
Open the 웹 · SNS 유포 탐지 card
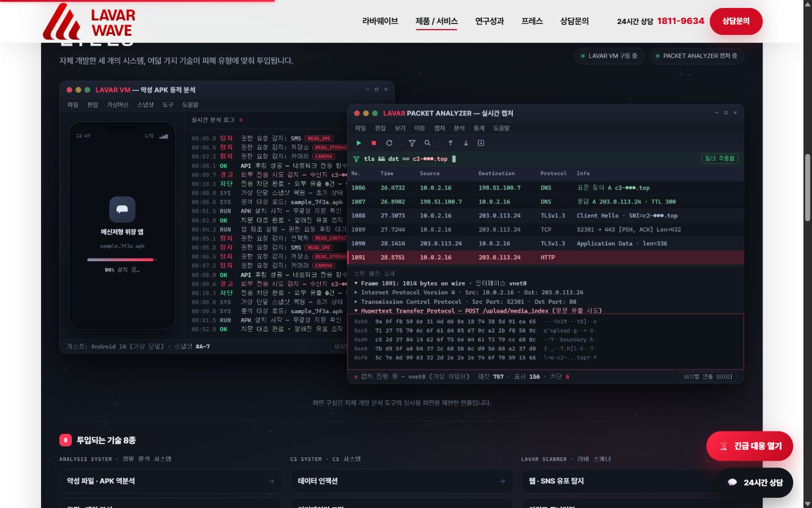[x=633, y=481]
